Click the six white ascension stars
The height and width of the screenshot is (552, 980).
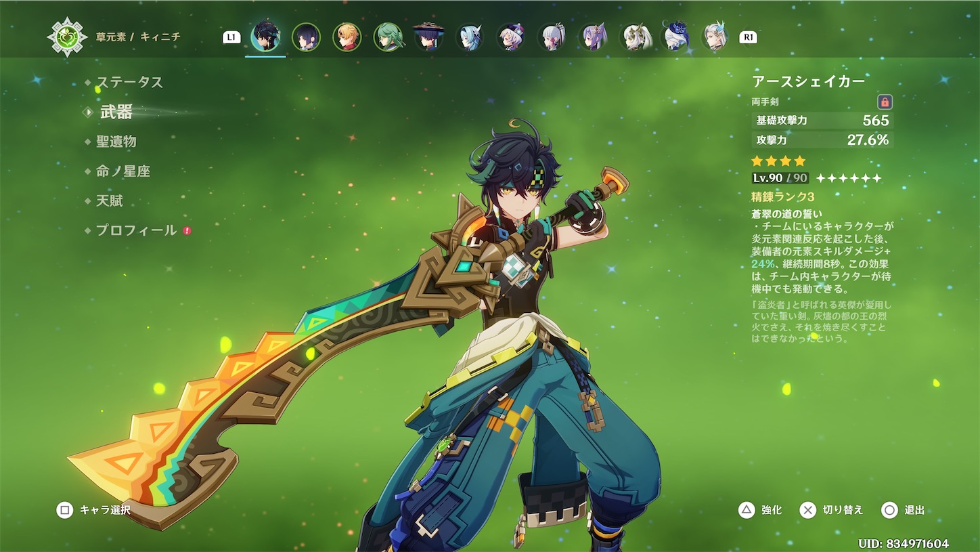[x=849, y=178]
